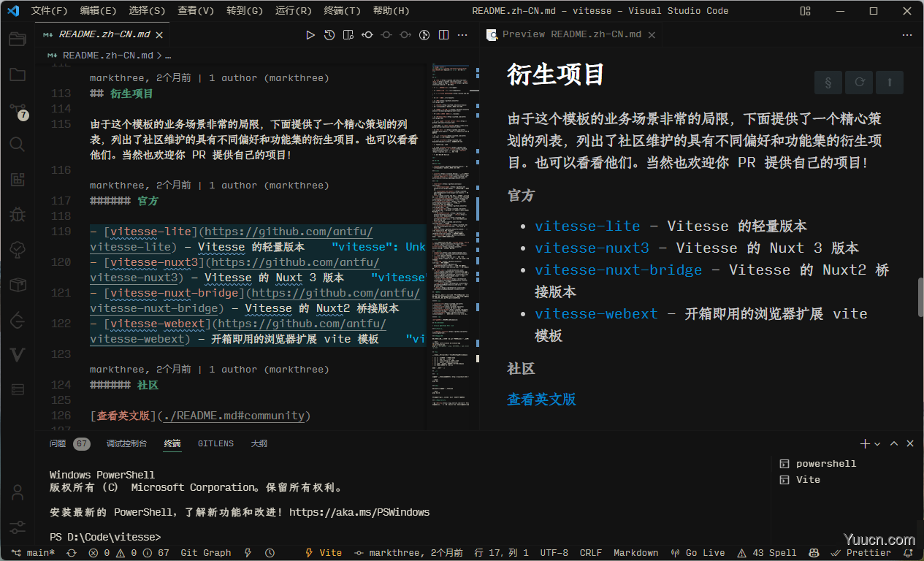Viewport: 924px width, 561px height.
Task: Open changes with previous revision icon
Action: (367, 34)
